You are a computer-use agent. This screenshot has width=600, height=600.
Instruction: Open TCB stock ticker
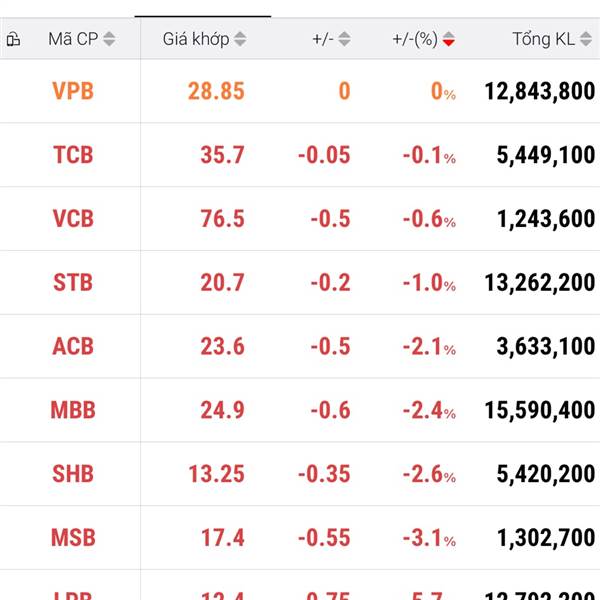73,155
